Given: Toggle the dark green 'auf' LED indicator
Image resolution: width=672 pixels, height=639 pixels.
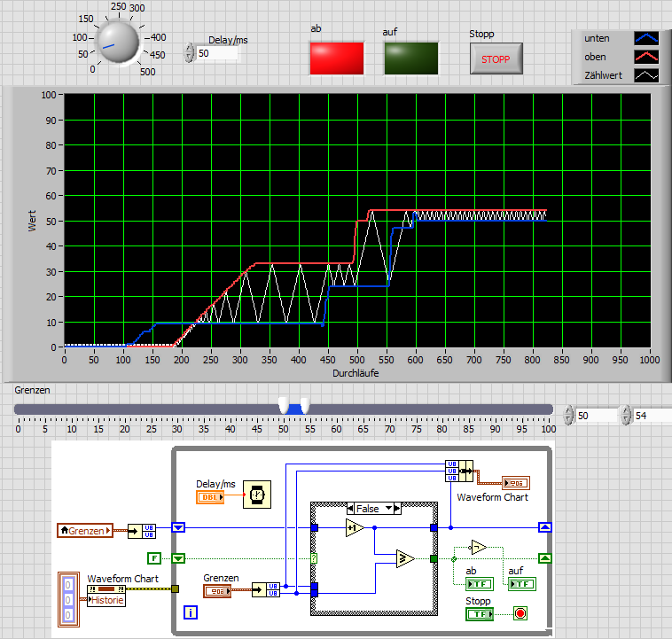Looking at the screenshot, I should (x=411, y=58).
